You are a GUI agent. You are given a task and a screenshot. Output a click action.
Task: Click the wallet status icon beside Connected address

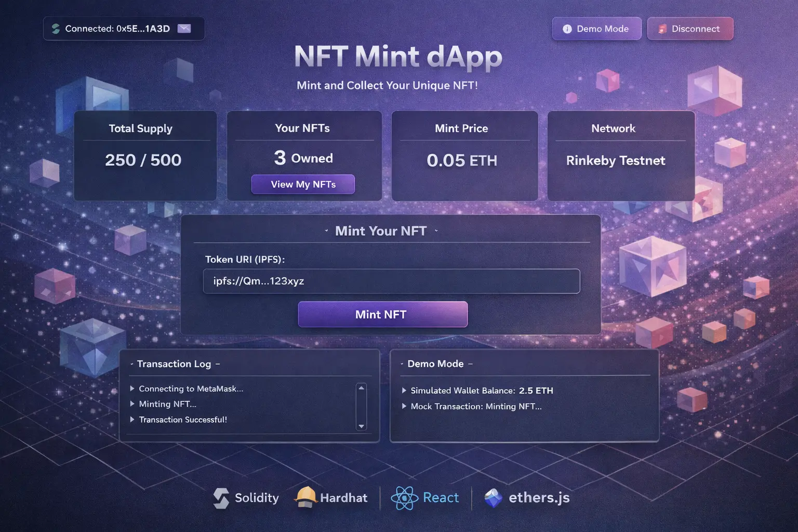pos(56,29)
